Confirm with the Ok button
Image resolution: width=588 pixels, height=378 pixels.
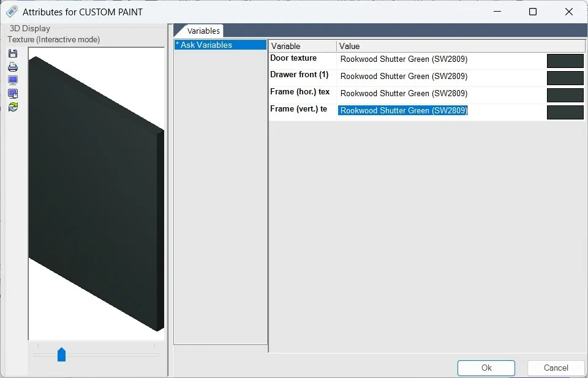486,368
